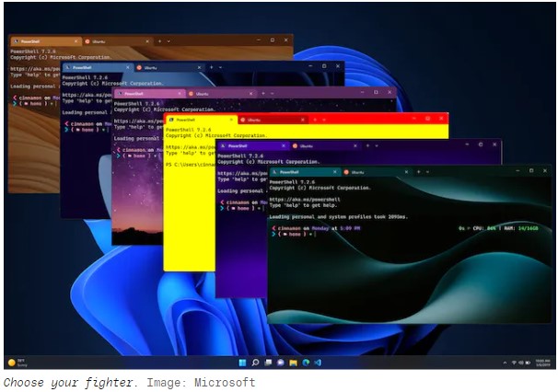Open Task View from the taskbar
Viewport: 558px width, 392px height.
click(x=268, y=363)
